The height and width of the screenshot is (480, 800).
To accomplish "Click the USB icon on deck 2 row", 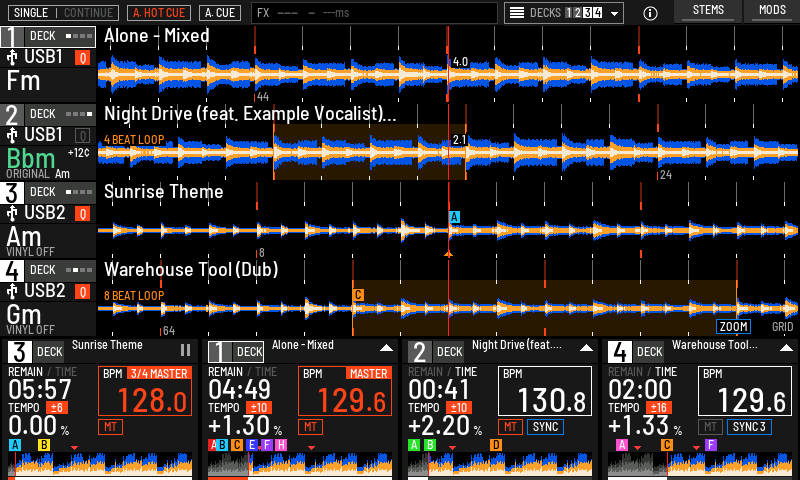I will coord(12,135).
